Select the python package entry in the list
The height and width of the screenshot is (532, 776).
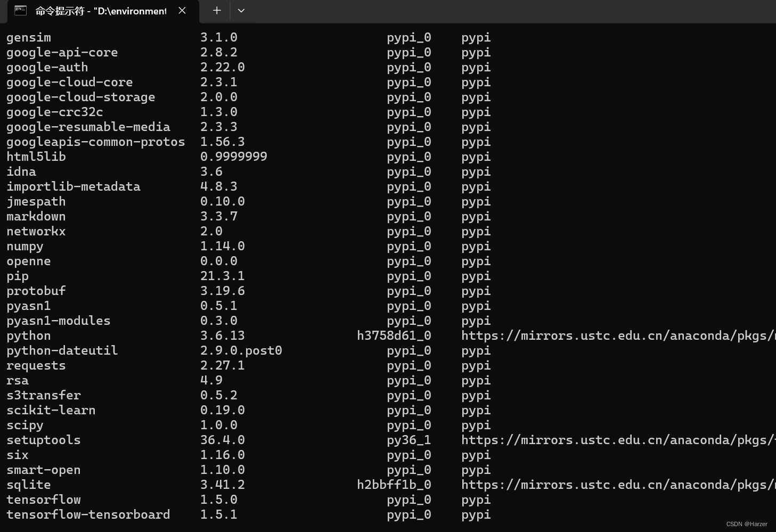click(x=28, y=335)
